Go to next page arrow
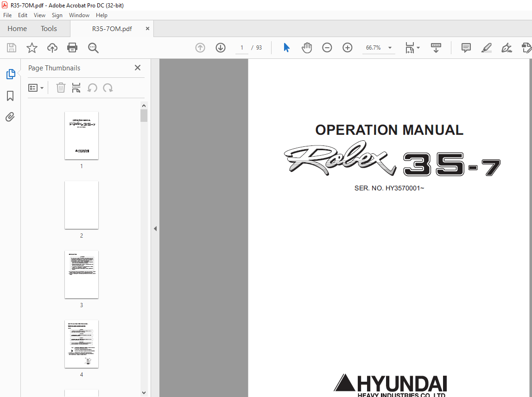Screen dimensions: 532x397 coord(221,48)
